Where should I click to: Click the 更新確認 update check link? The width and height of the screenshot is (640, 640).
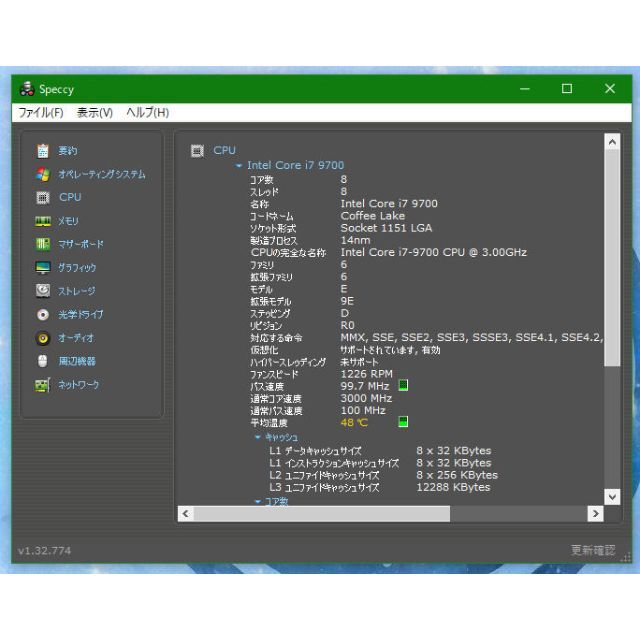[x=593, y=550]
